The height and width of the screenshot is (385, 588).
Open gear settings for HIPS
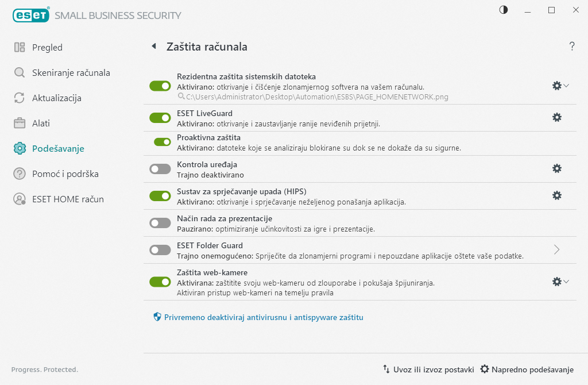click(x=556, y=195)
